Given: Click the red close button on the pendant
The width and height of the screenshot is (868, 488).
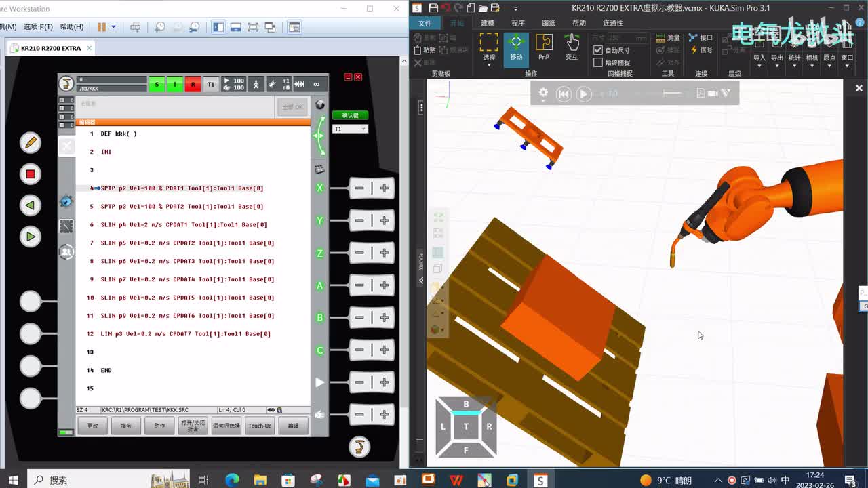Looking at the screenshot, I should [x=358, y=77].
